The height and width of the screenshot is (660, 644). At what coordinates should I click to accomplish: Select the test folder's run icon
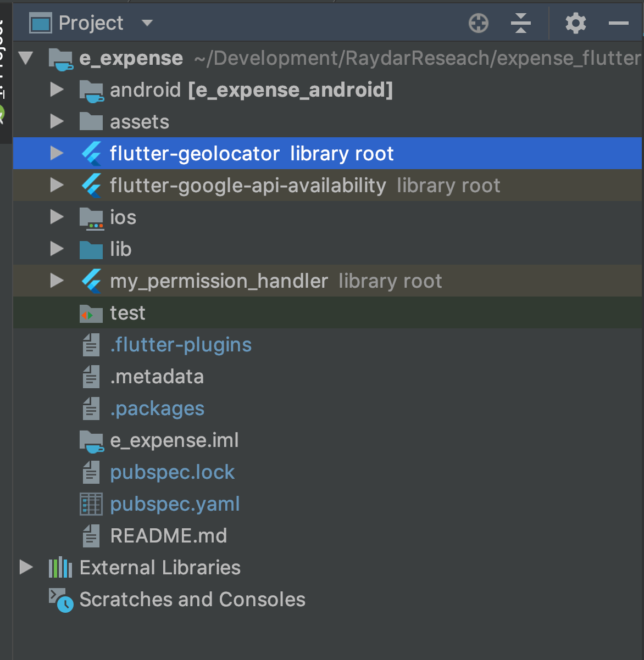tap(91, 312)
